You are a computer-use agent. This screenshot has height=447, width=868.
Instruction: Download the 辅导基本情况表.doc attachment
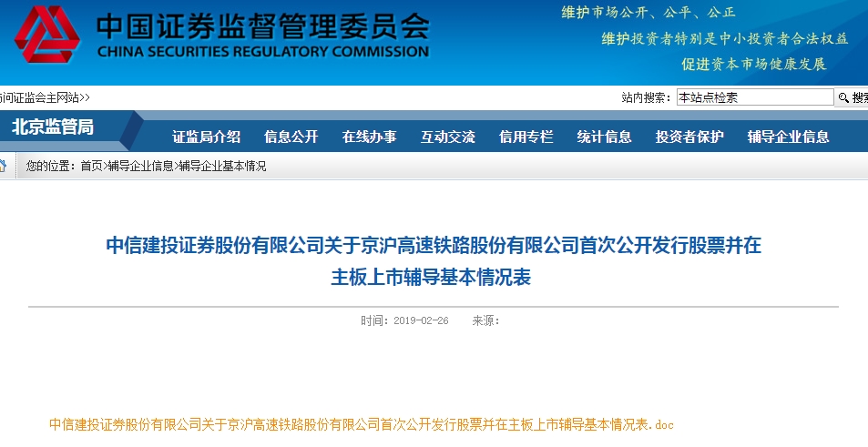click(x=362, y=425)
